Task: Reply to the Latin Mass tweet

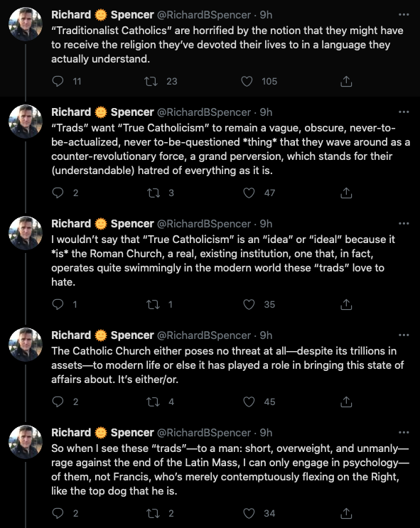Action: click(58, 513)
